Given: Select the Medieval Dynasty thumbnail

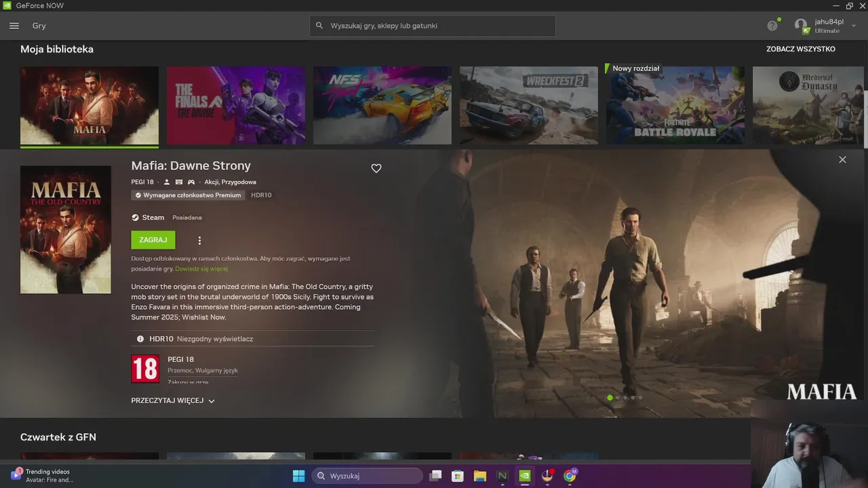Looking at the screenshot, I should (x=808, y=105).
